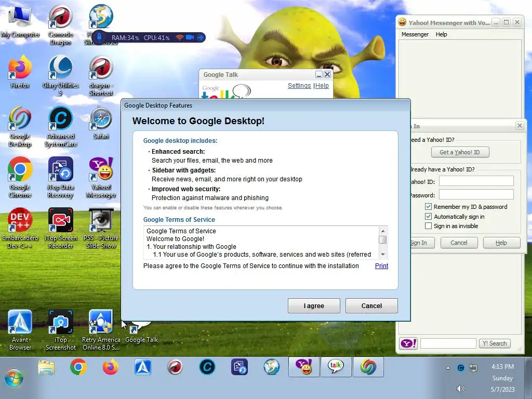Open Avant Browser desktop shortcut
532x399 pixels.
pyautogui.click(x=20, y=330)
